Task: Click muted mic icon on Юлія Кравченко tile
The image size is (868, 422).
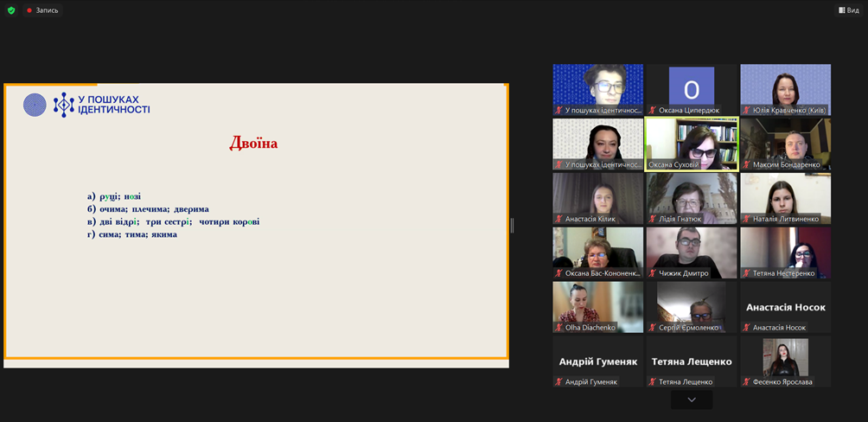Action: [746, 111]
